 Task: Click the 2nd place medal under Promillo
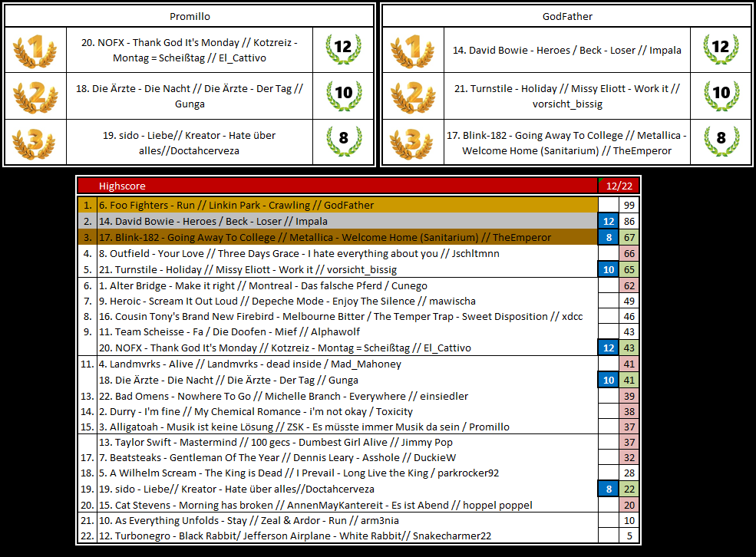coord(35,97)
